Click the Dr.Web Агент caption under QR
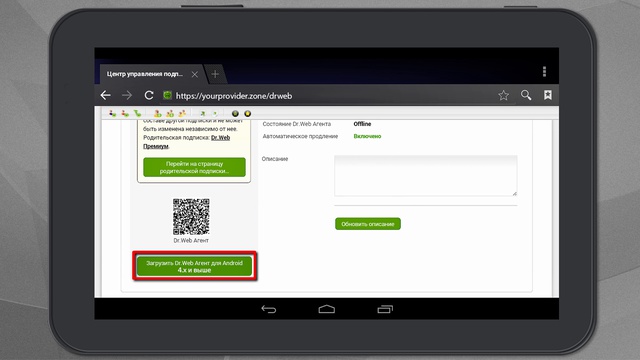 (191, 240)
